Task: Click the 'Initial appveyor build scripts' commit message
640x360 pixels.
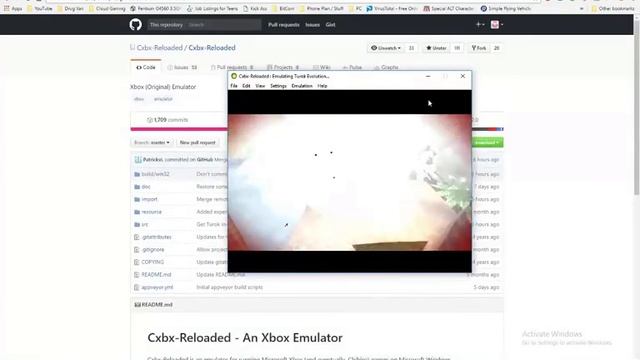Action: [229, 288]
